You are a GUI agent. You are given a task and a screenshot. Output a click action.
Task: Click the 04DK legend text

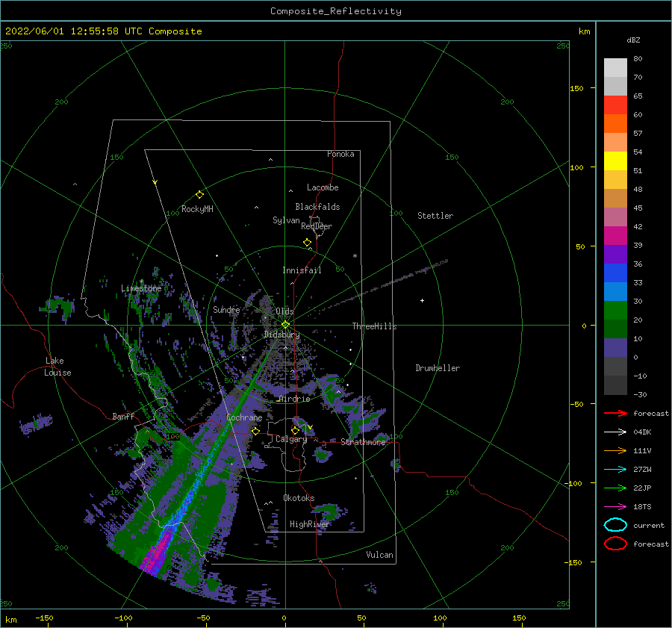click(x=642, y=432)
